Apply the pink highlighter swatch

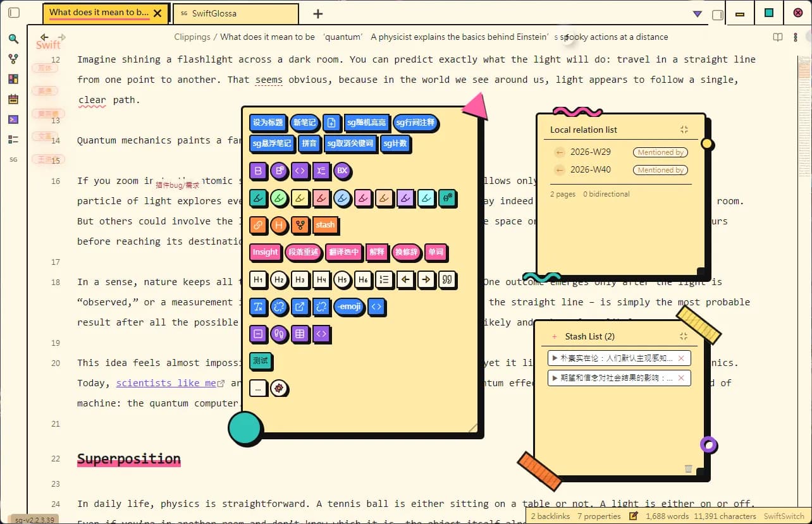362,198
